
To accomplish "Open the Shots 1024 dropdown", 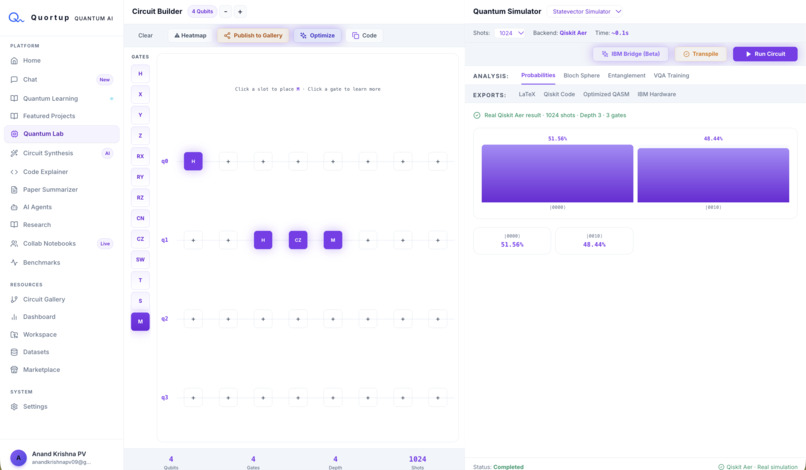I will pyautogui.click(x=510, y=33).
